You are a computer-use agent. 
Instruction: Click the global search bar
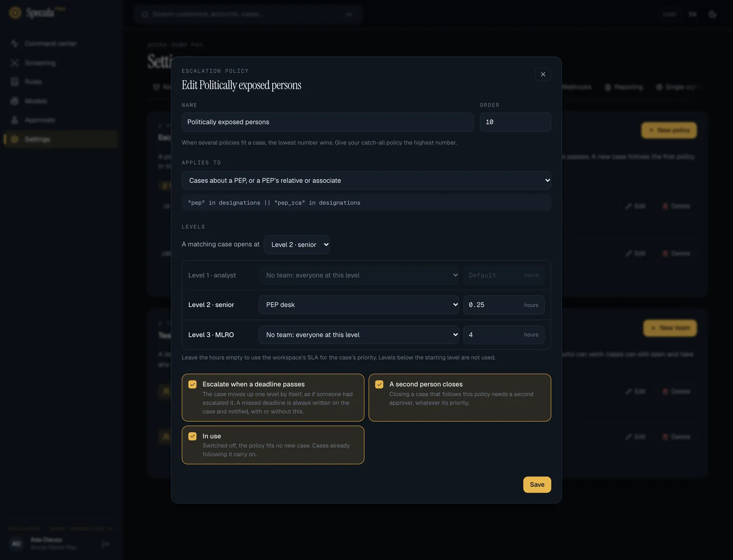click(248, 14)
